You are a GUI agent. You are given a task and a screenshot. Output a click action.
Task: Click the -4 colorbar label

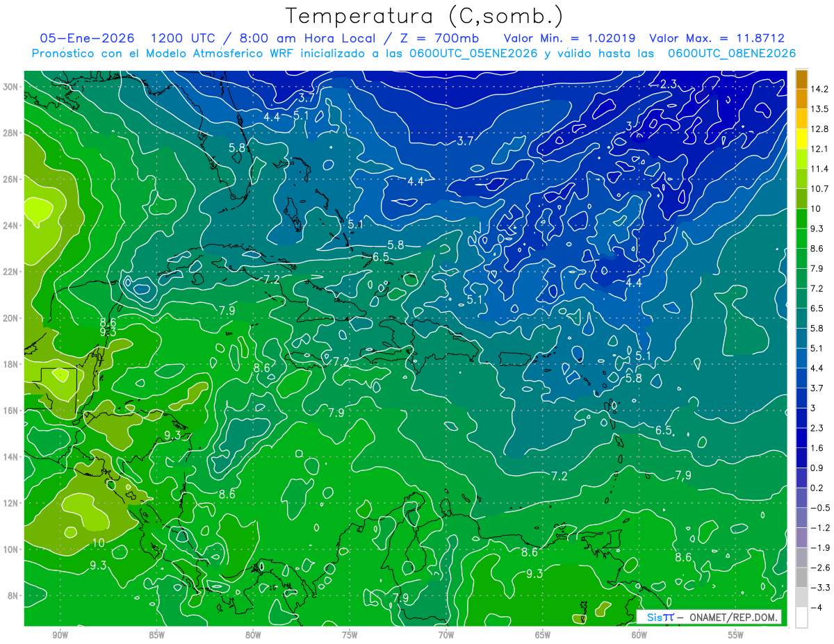click(x=816, y=607)
